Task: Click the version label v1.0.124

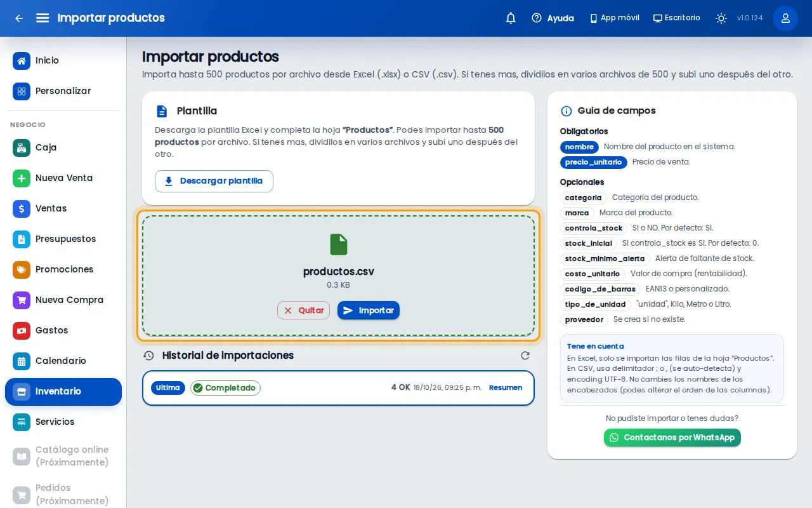Action: (750, 18)
